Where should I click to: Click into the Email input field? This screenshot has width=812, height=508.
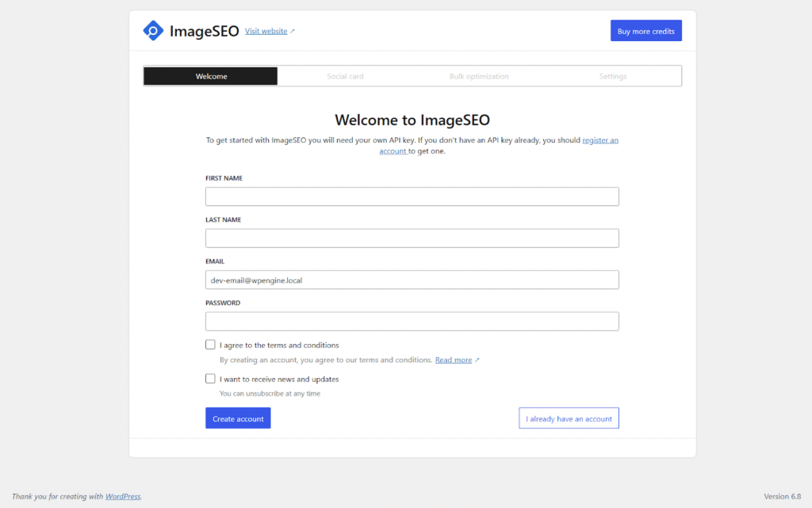click(412, 280)
